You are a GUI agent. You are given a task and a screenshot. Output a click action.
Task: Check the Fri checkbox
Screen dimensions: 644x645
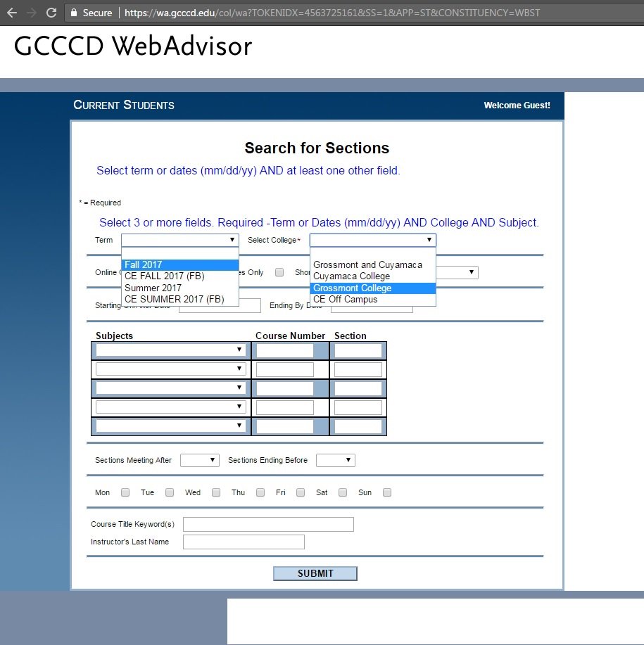pyautogui.click(x=301, y=492)
